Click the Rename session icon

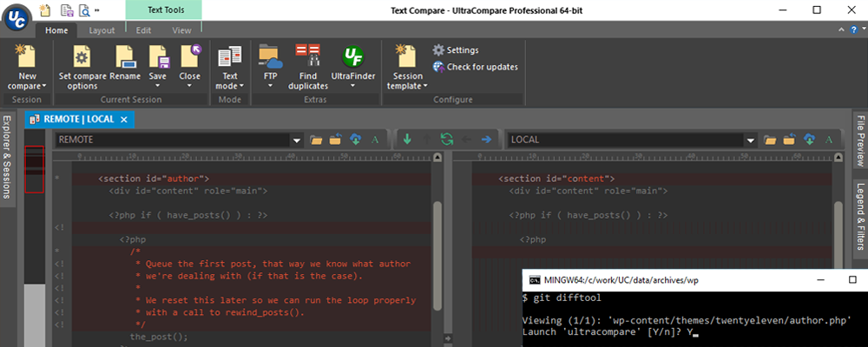[125, 57]
